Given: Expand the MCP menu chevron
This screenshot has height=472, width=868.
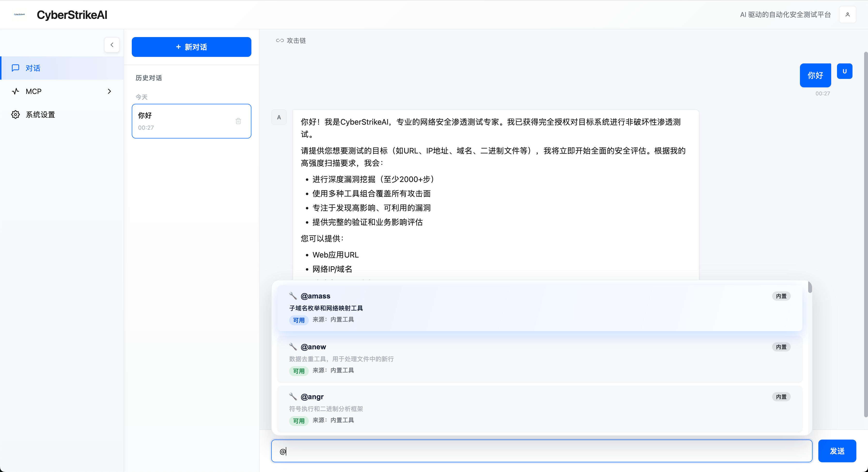Looking at the screenshot, I should pos(109,91).
